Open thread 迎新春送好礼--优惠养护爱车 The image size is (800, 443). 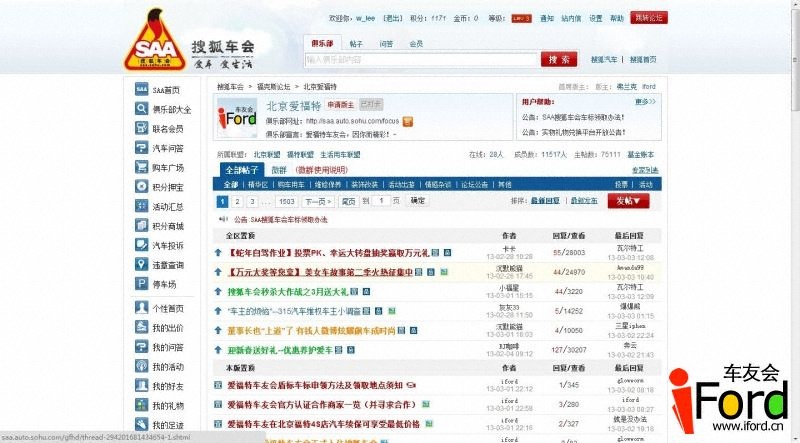coord(280,350)
